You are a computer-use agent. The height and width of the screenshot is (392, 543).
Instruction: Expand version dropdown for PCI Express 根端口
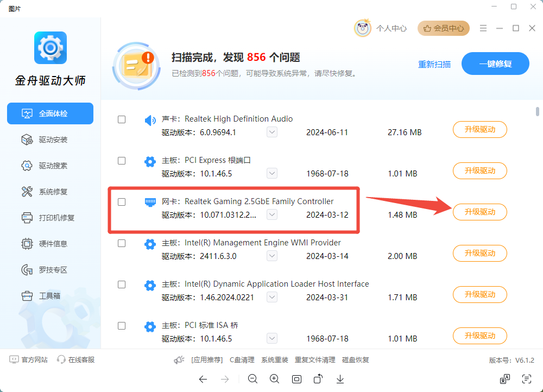click(x=272, y=173)
